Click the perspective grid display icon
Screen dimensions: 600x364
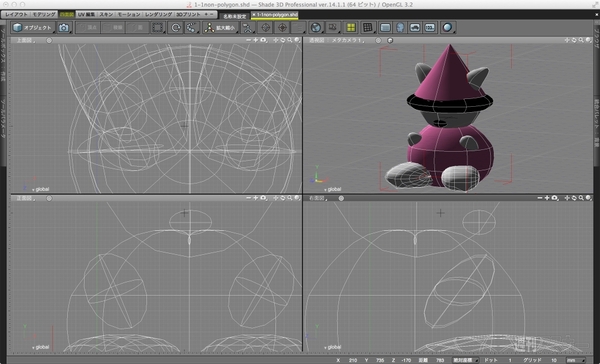(x=367, y=28)
